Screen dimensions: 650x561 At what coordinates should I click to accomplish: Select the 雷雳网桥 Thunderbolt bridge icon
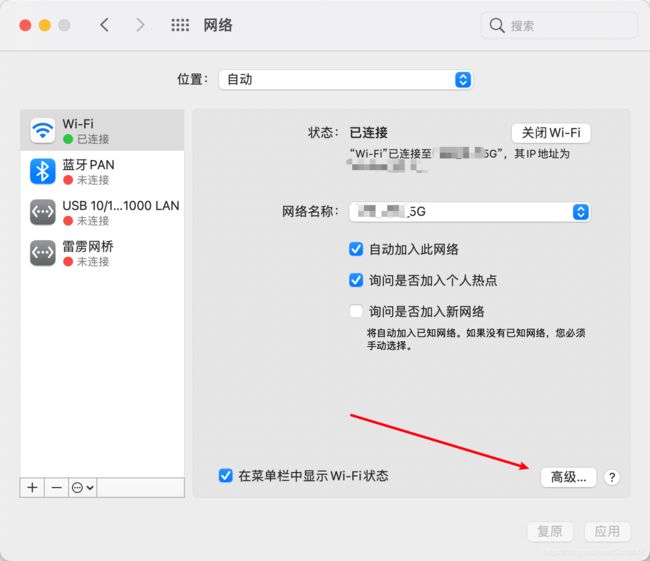pos(43,253)
